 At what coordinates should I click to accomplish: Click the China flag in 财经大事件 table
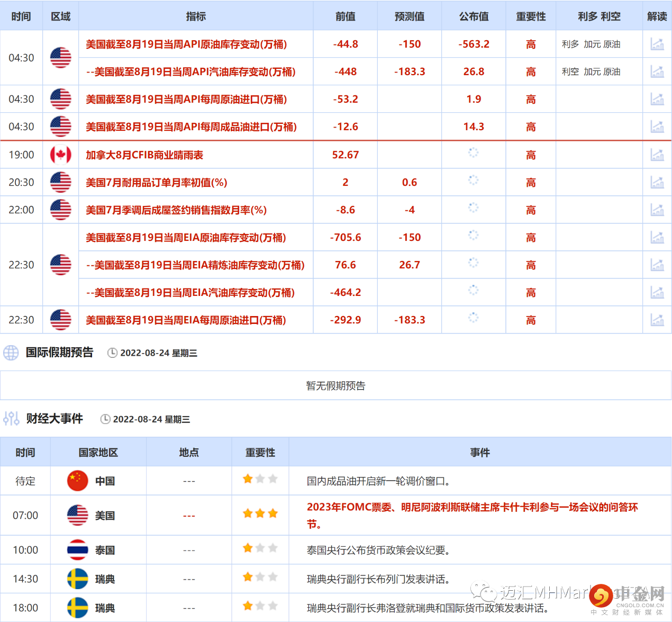[x=77, y=480]
